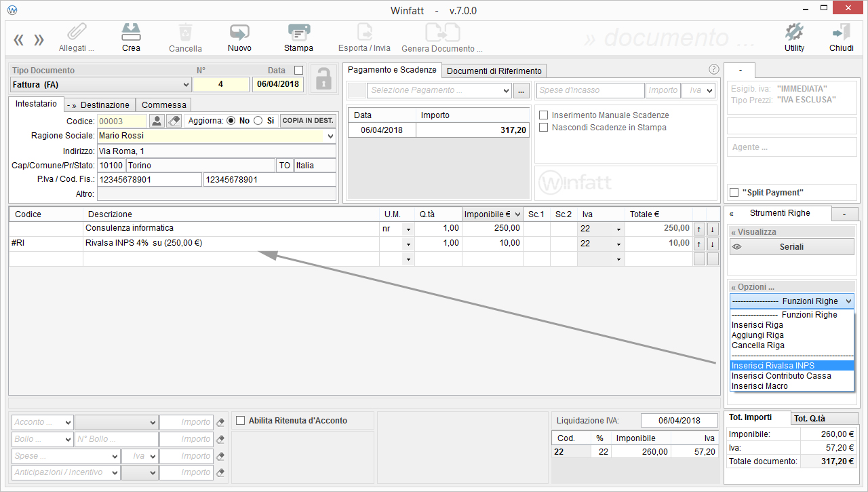868x492 pixels.
Task: Click the N° Bollo input field
Action: tap(116, 439)
